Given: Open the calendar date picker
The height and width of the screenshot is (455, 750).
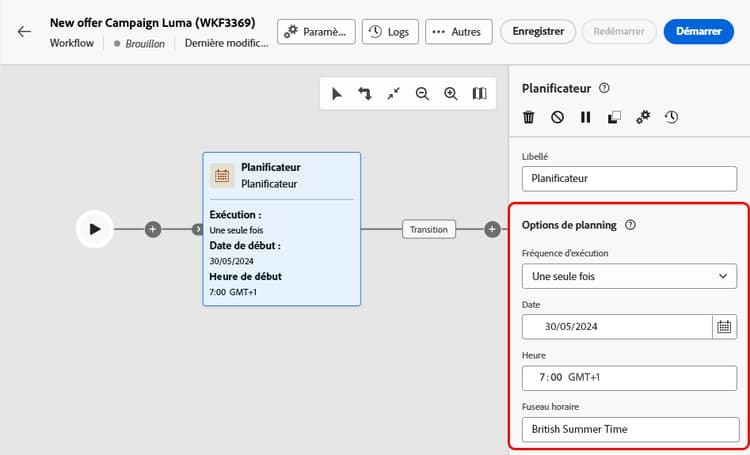Looking at the screenshot, I should coord(724,327).
